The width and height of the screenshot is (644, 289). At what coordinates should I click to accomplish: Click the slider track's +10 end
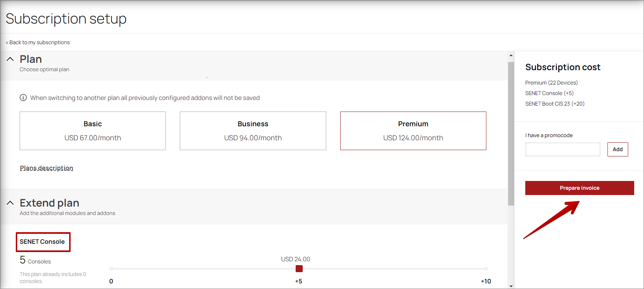tap(486, 269)
